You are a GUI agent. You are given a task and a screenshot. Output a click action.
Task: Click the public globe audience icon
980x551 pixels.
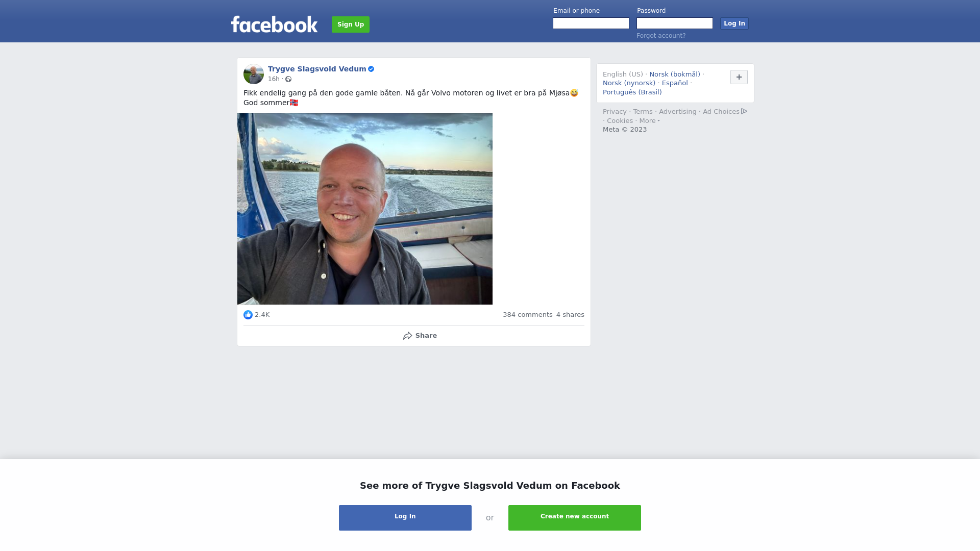coord(288,79)
